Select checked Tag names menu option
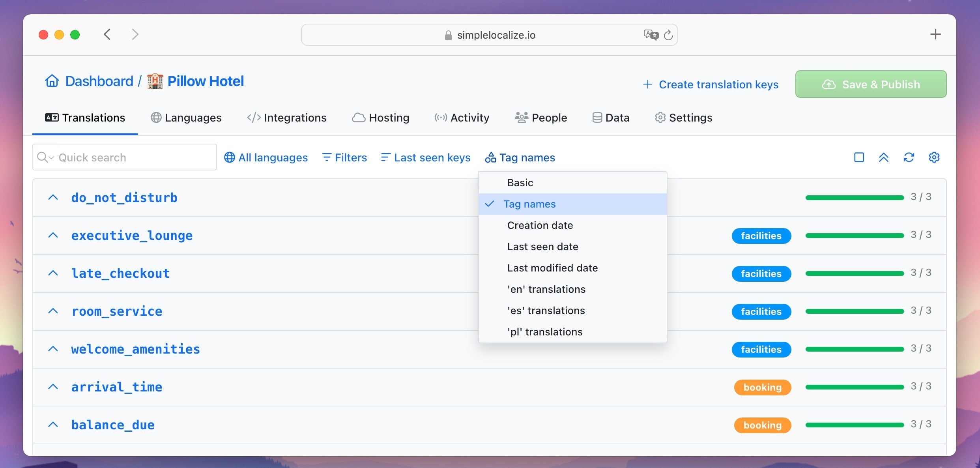Screen dimensions: 980x468 (x=572, y=204)
